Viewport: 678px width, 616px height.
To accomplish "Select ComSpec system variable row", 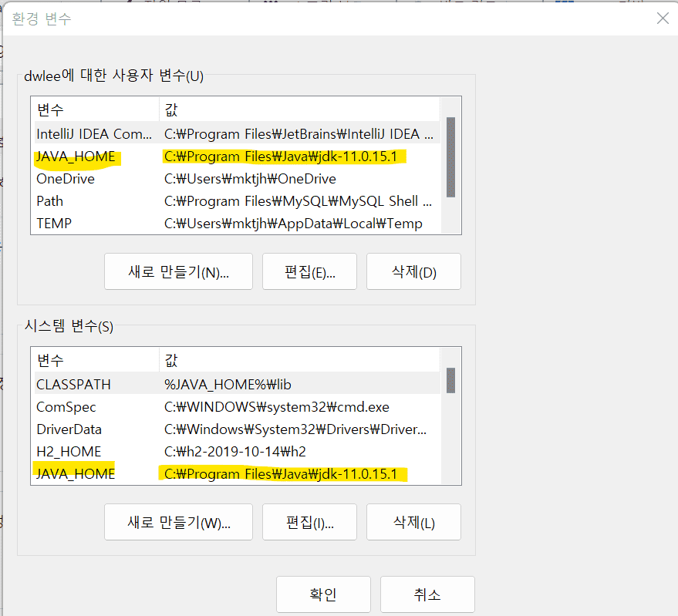I will 237,407.
